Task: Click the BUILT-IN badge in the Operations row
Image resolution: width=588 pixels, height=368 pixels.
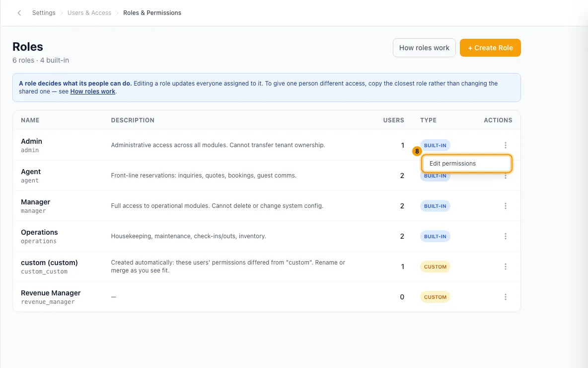Action: pyautogui.click(x=435, y=237)
